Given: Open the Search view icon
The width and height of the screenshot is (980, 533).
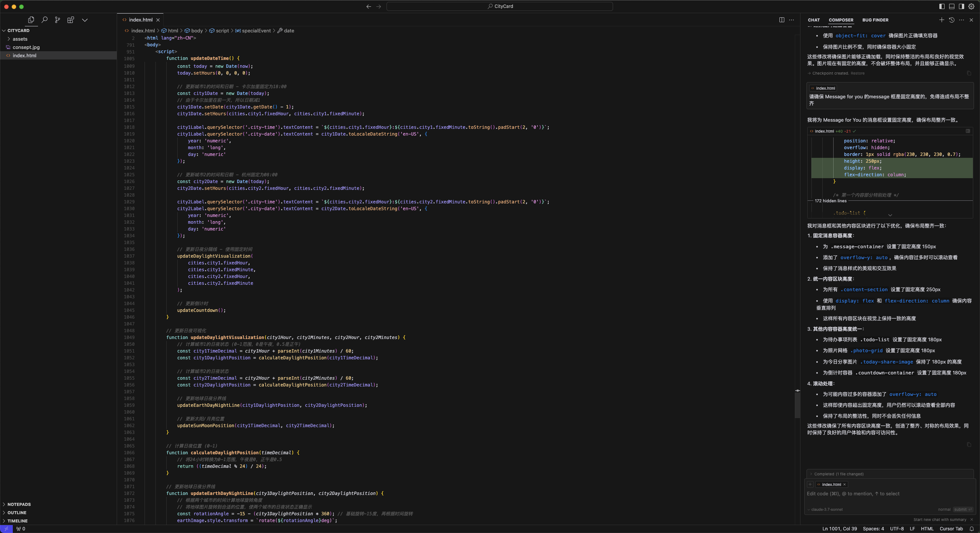Looking at the screenshot, I should pyautogui.click(x=44, y=20).
